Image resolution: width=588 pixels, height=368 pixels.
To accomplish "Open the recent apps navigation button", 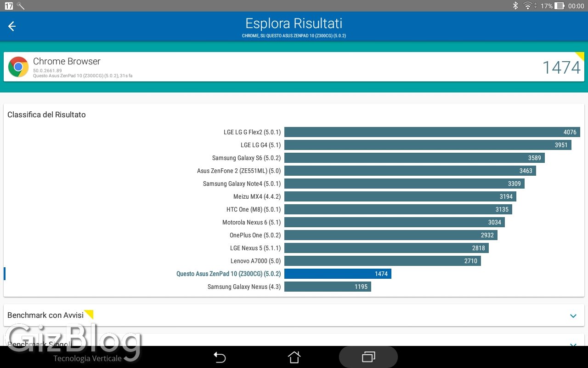I will click(368, 357).
